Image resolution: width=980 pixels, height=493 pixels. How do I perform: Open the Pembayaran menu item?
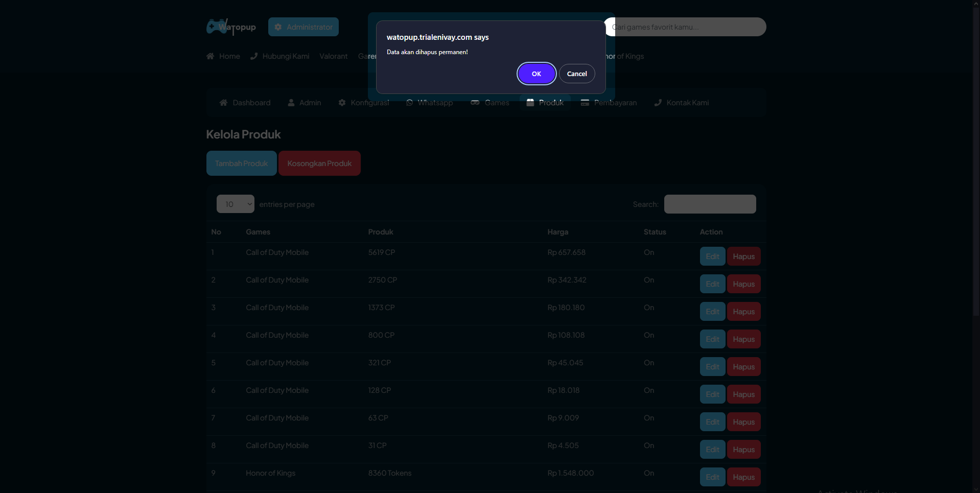click(609, 103)
